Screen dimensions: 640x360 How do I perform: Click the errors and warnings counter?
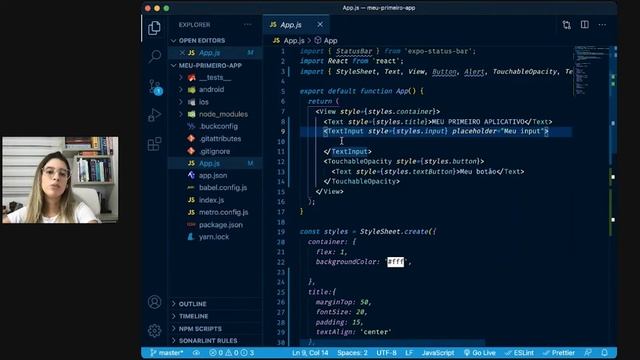coord(231,353)
